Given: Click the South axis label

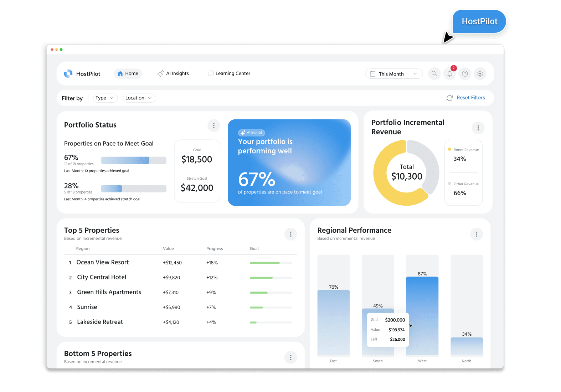Looking at the screenshot, I should point(378,361).
